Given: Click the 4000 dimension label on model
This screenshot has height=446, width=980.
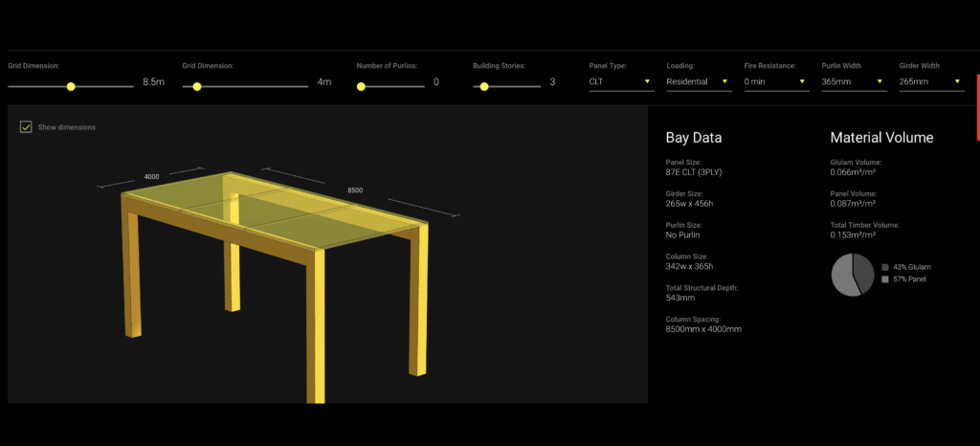Looking at the screenshot, I should [151, 177].
